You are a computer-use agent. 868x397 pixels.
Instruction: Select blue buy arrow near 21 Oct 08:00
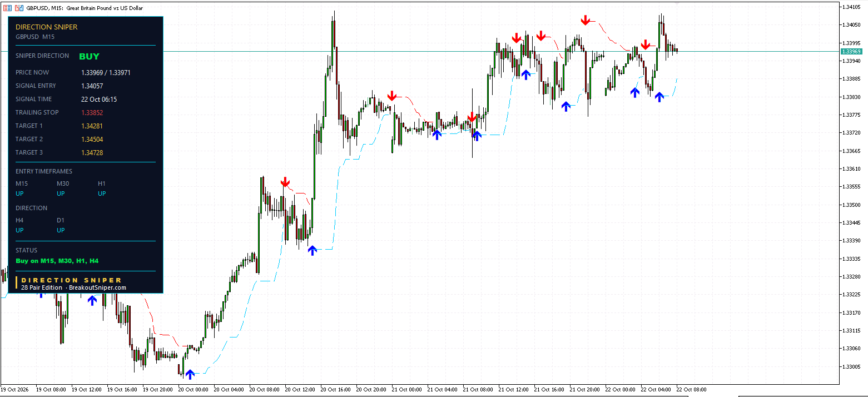477,136
